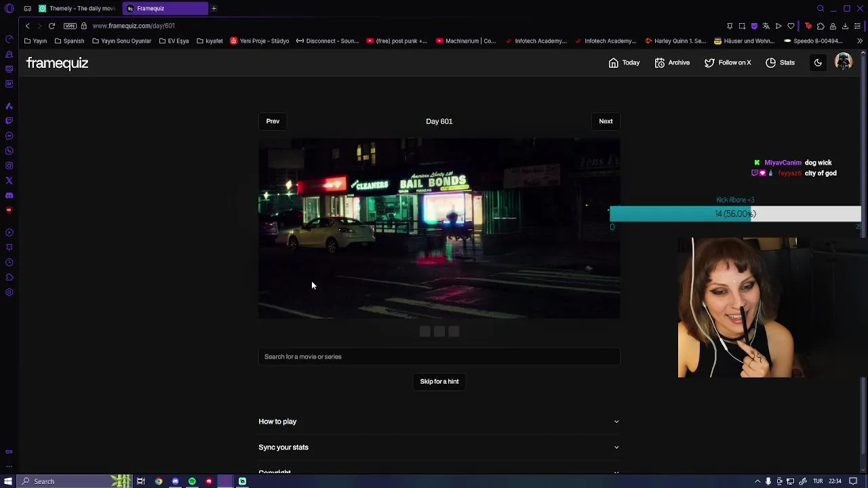Open the ad blocker shield icon
The image size is (868, 488).
click(x=754, y=26)
